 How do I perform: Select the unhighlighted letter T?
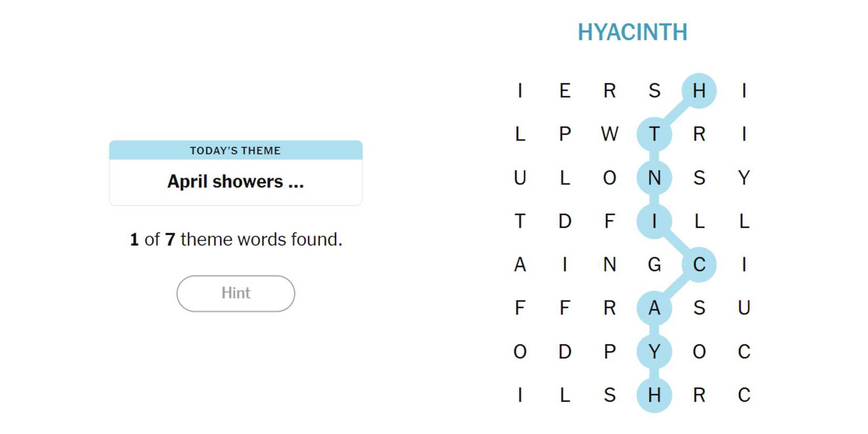point(520,221)
